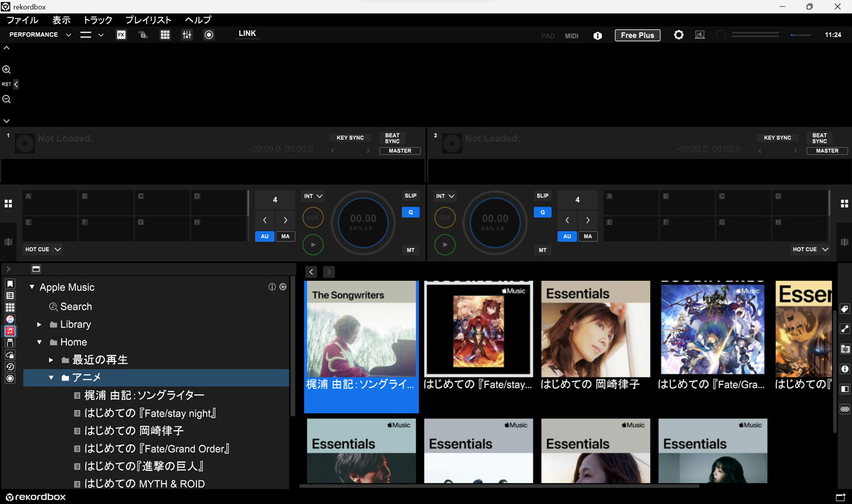This screenshot has height=504, width=852.
Task: Open the mixer panel icon
Action: (187, 35)
